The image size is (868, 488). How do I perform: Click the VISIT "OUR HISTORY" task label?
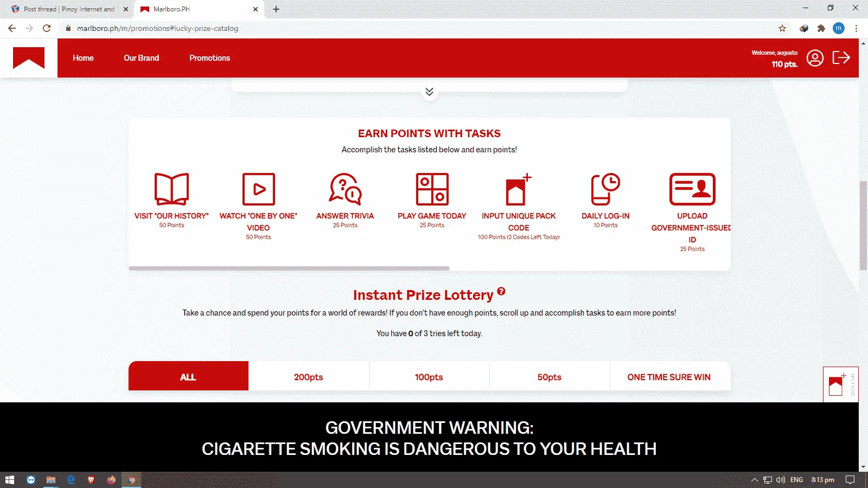(171, 216)
